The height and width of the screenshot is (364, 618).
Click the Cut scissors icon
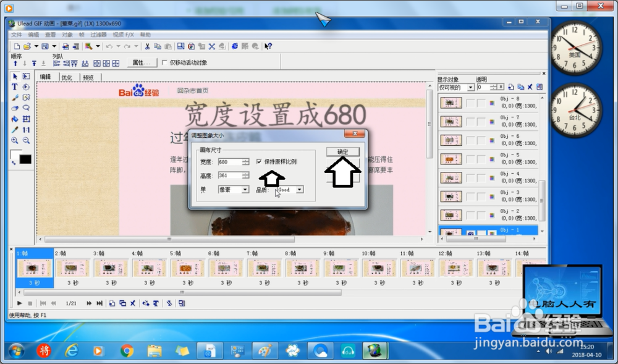point(147,46)
